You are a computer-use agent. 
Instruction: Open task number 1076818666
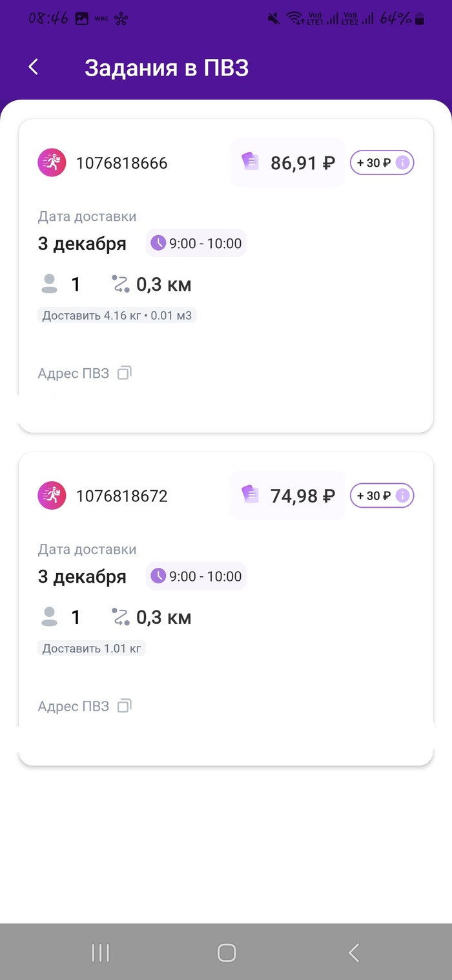(x=122, y=163)
